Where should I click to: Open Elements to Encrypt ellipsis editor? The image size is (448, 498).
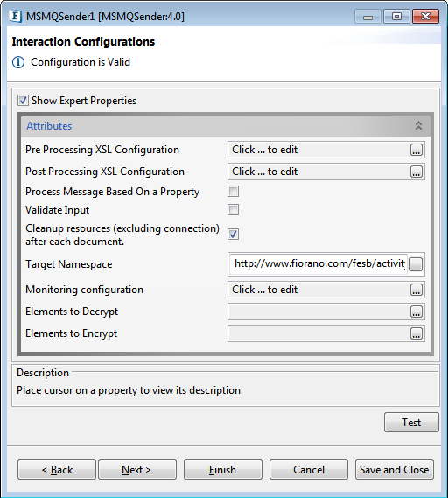pos(416,333)
